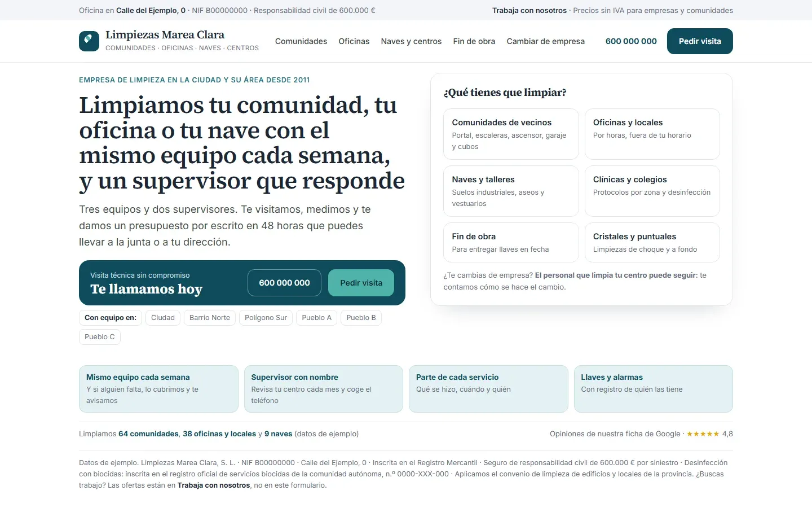
Task: Choose the Comunidades de vecinos card
Action: click(x=511, y=134)
